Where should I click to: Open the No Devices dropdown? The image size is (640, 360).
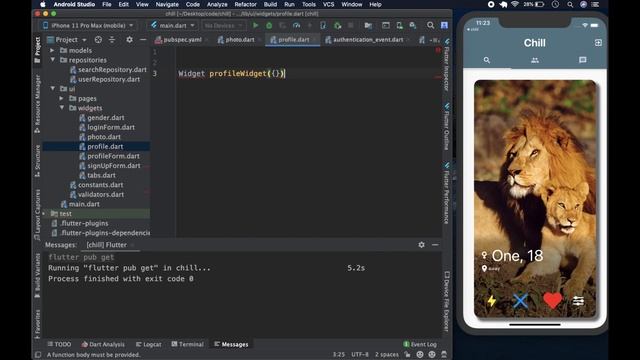(223, 25)
